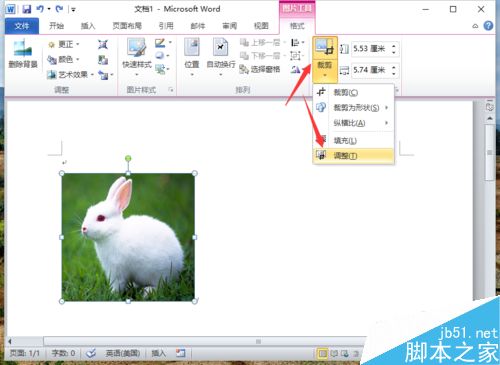Increase height with the up spinner arrow

pyautogui.click(x=394, y=46)
